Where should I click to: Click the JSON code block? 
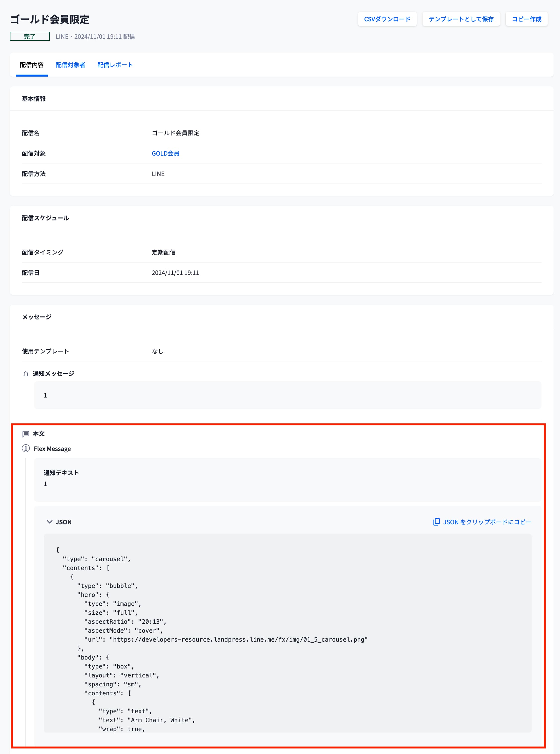(287, 633)
